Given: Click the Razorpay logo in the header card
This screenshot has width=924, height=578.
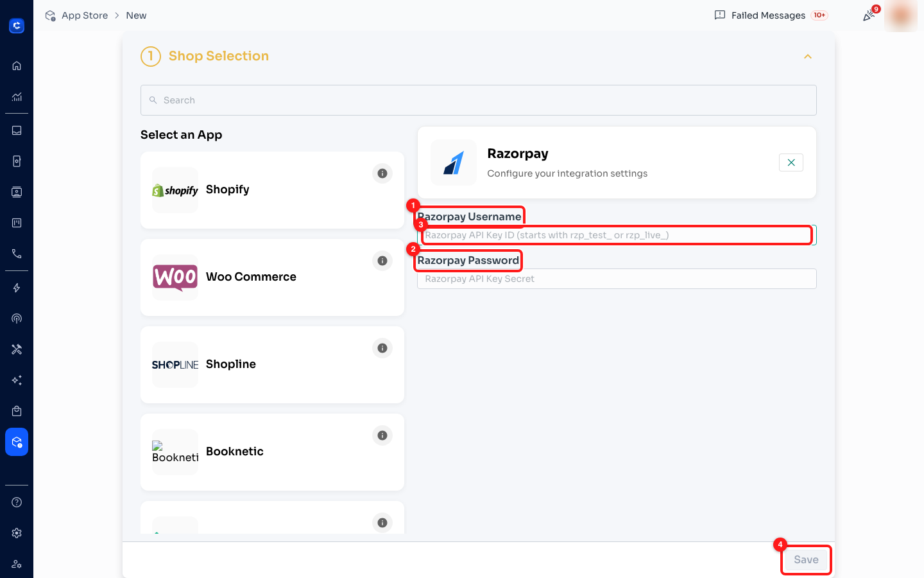Looking at the screenshot, I should pyautogui.click(x=454, y=162).
